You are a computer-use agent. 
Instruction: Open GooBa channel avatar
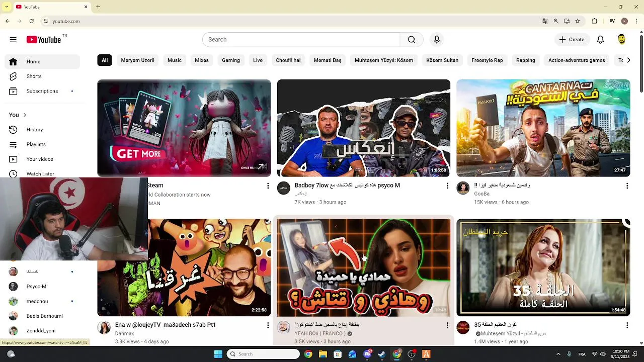(463, 188)
